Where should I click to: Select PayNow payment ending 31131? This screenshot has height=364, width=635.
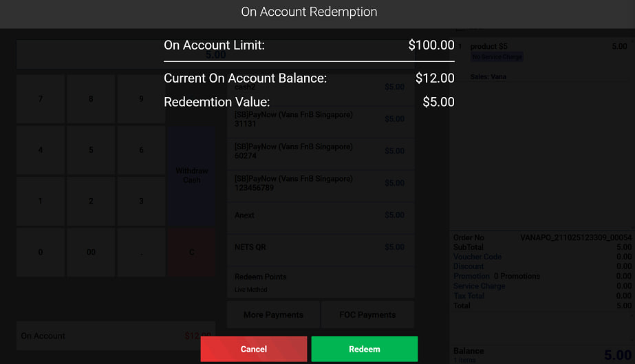click(321, 119)
